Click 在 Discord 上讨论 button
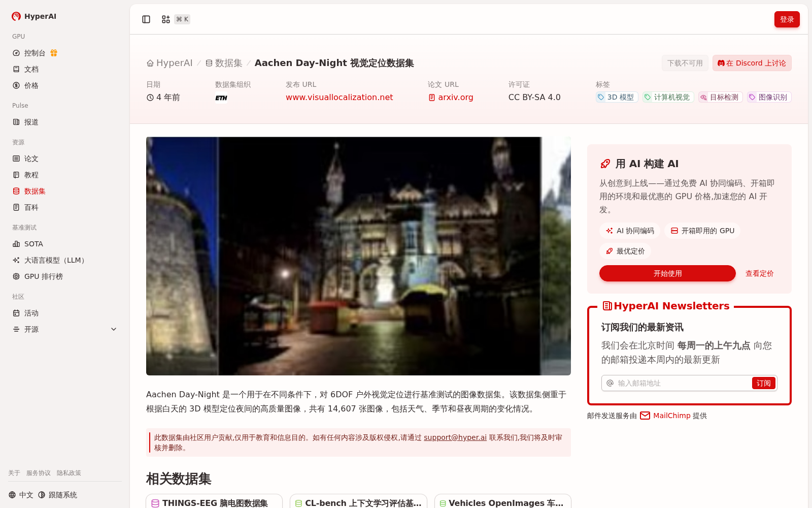This screenshot has width=812, height=508. (752, 63)
